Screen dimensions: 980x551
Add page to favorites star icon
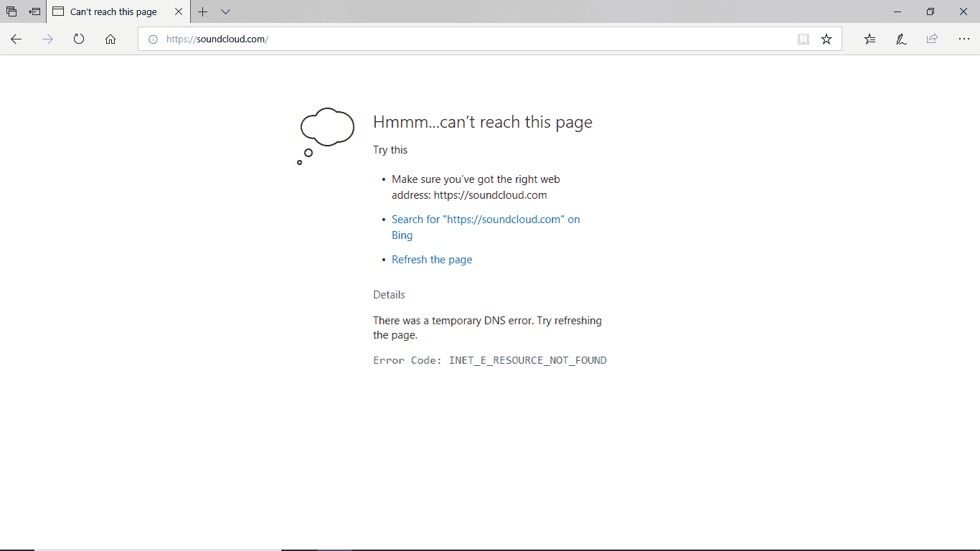pyautogui.click(x=826, y=39)
